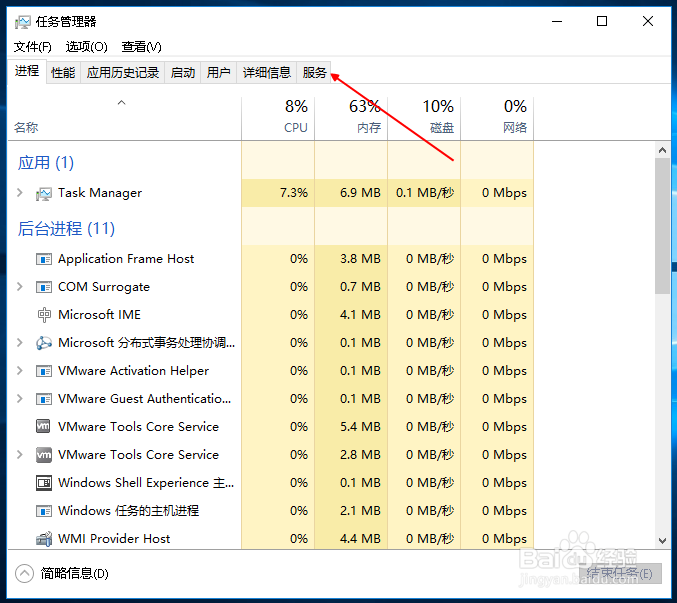
Task: Expand the Task Manager app row
Action: 19,193
